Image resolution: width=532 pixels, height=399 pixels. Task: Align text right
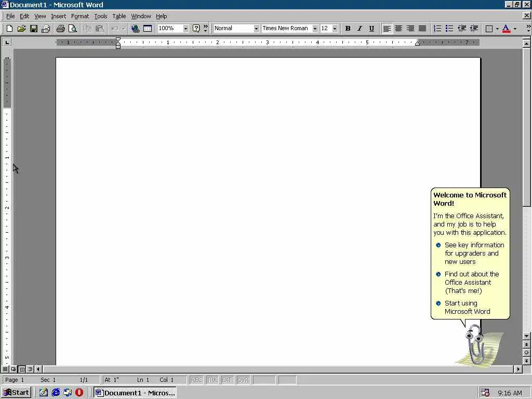tap(410, 29)
